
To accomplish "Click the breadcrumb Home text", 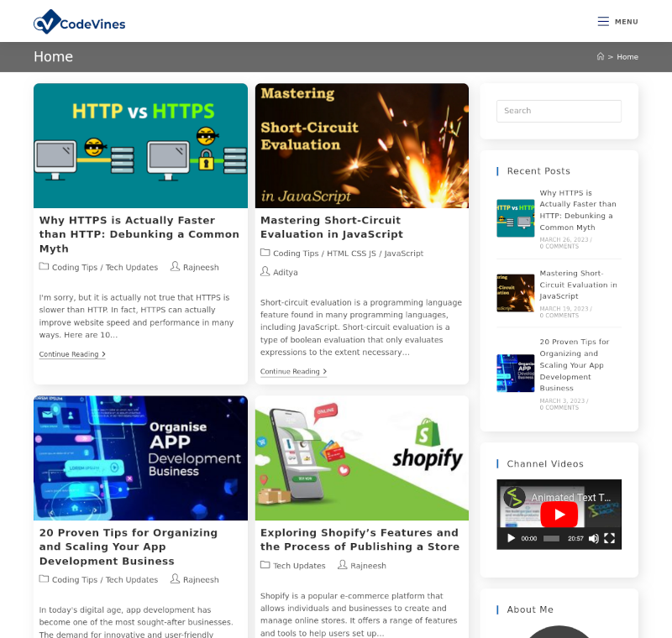I will pyautogui.click(x=627, y=57).
